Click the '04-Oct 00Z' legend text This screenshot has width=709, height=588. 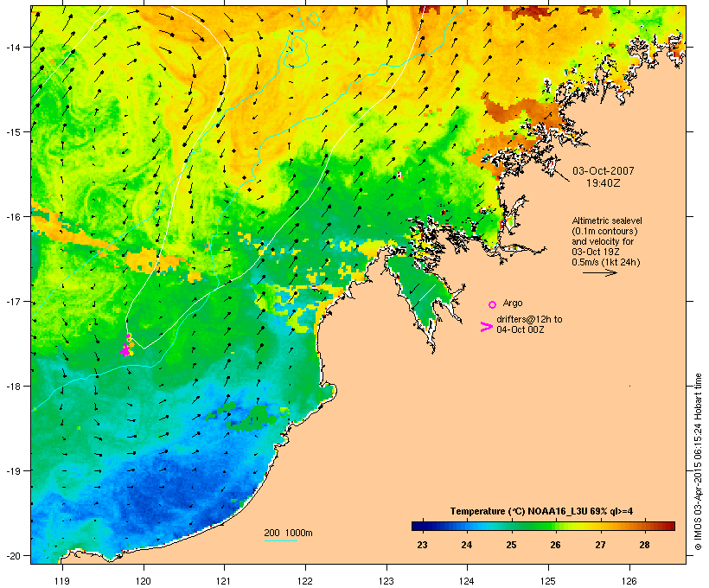coord(521,329)
